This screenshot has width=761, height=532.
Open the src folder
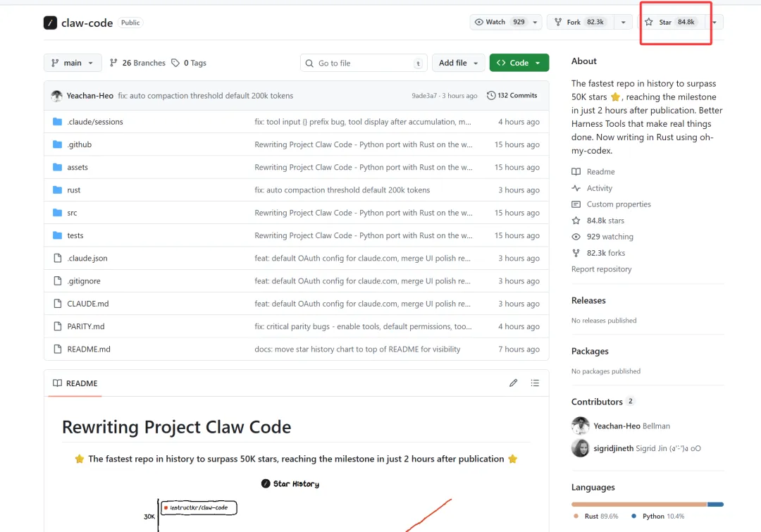click(x=73, y=213)
